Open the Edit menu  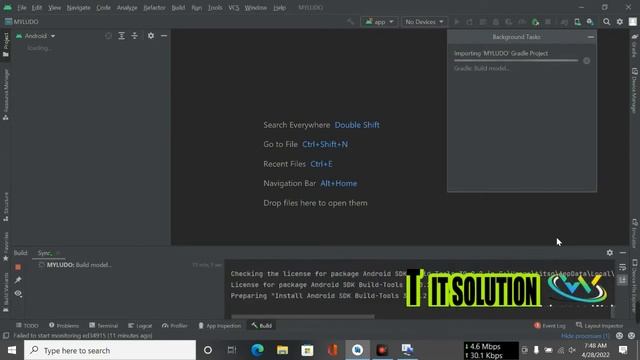[37, 7]
